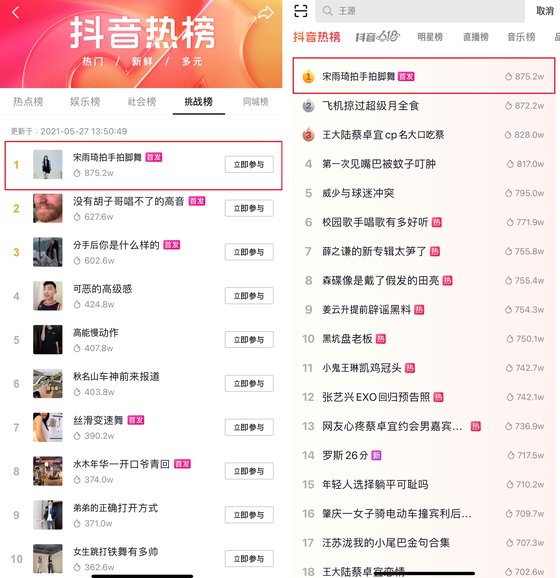The image size is (560, 578).
Task: Select the 明星榜 tab in the top row
Action: pos(430,37)
